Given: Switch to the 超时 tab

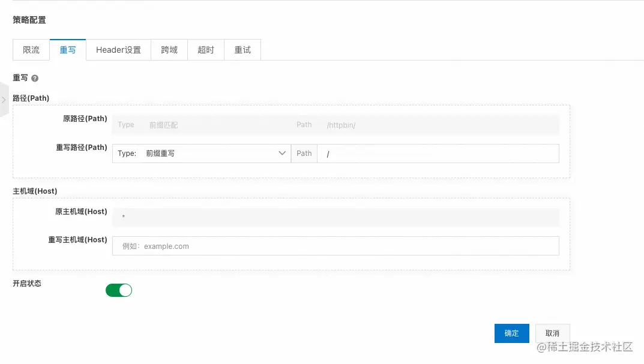Looking at the screenshot, I should (205, 50).
